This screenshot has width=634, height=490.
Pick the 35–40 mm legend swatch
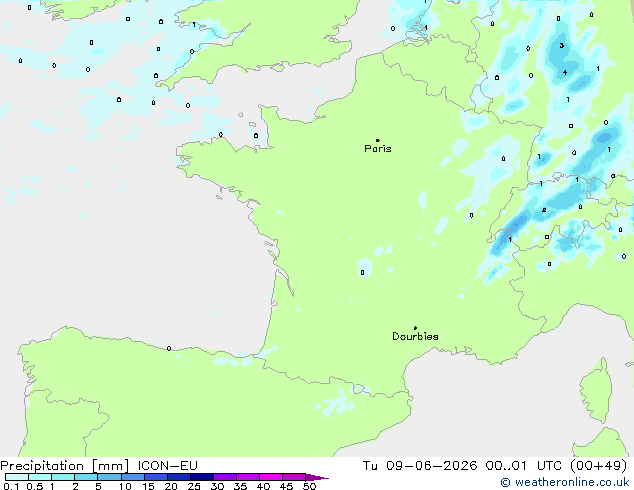(x=248, y=477)
